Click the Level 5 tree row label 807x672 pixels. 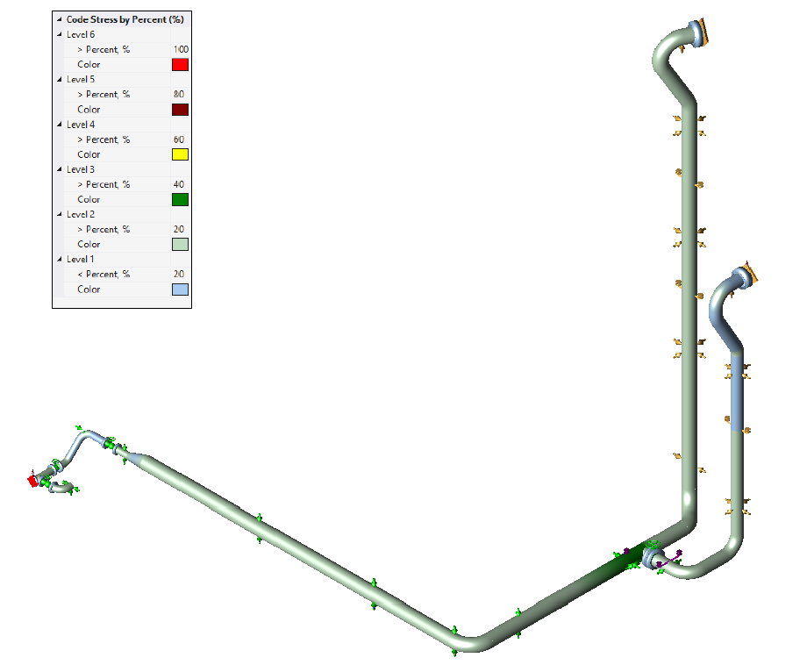(81, 79)
